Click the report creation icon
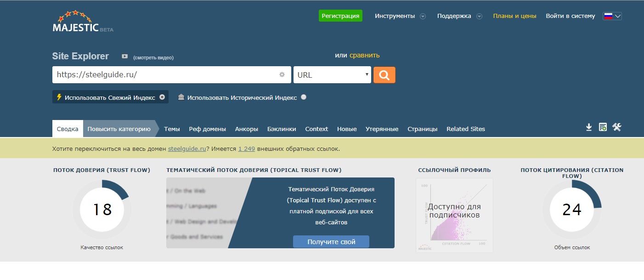Image resolution: width=644 pixels, height=280 pixels. coord(603,127)
